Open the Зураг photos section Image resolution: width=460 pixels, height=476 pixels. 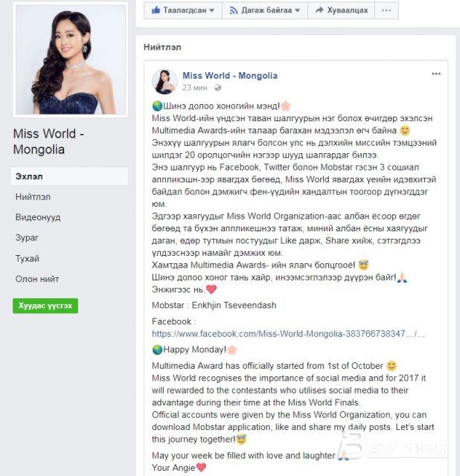(x=27, y=238)
